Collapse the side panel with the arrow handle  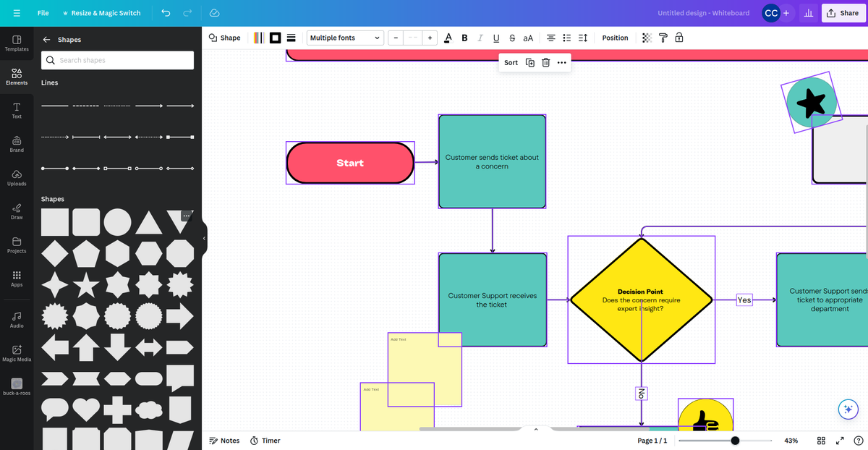204,238
